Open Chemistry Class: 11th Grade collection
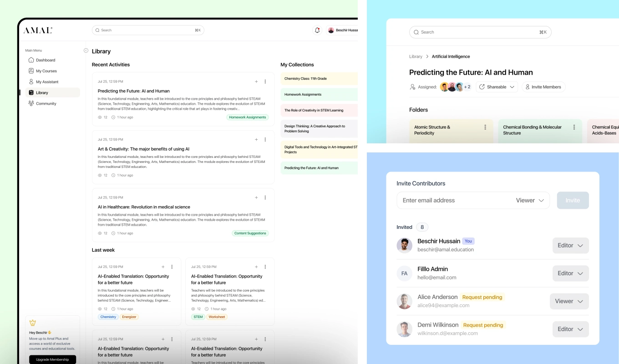 coord(319,79)
